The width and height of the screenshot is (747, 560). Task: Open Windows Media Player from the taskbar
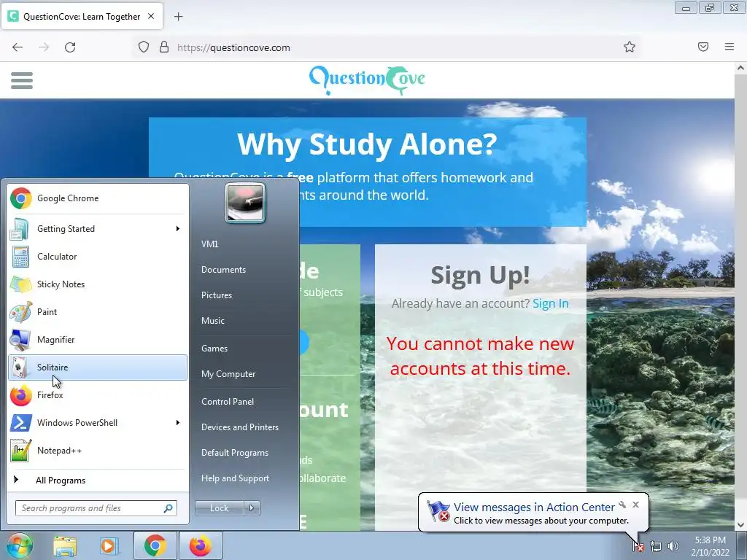(109, 545)
